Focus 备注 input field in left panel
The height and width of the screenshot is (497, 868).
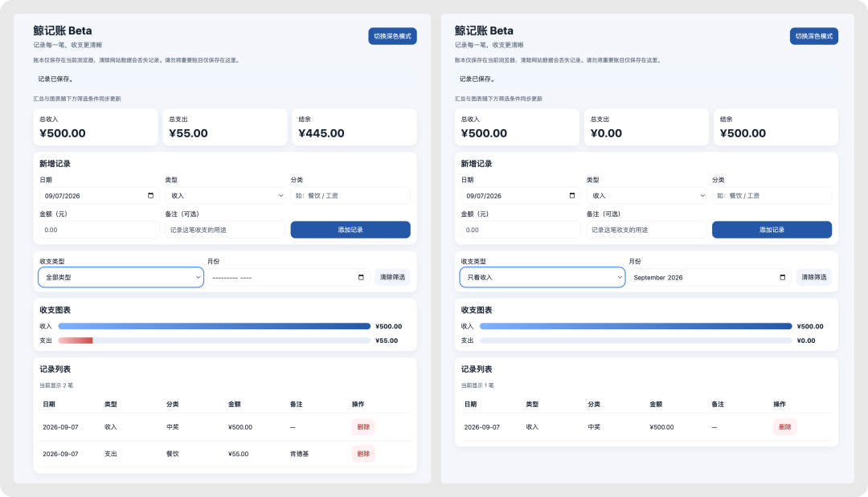tap(225, 230)
